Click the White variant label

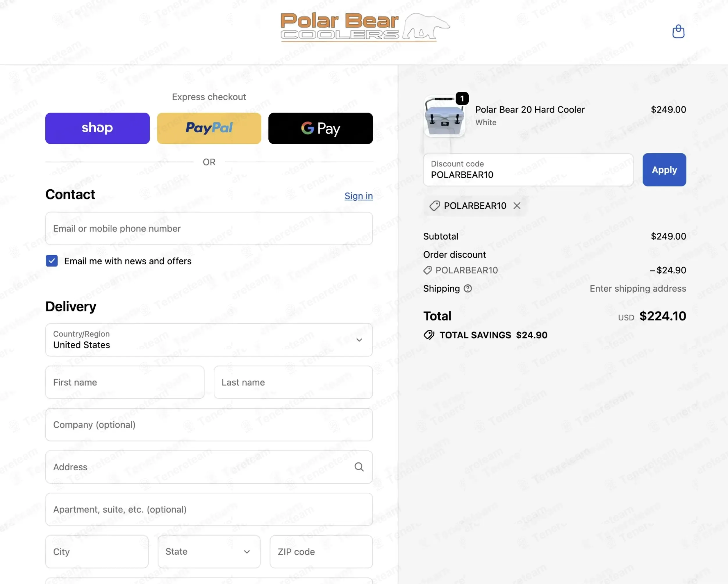coord(486,122)
